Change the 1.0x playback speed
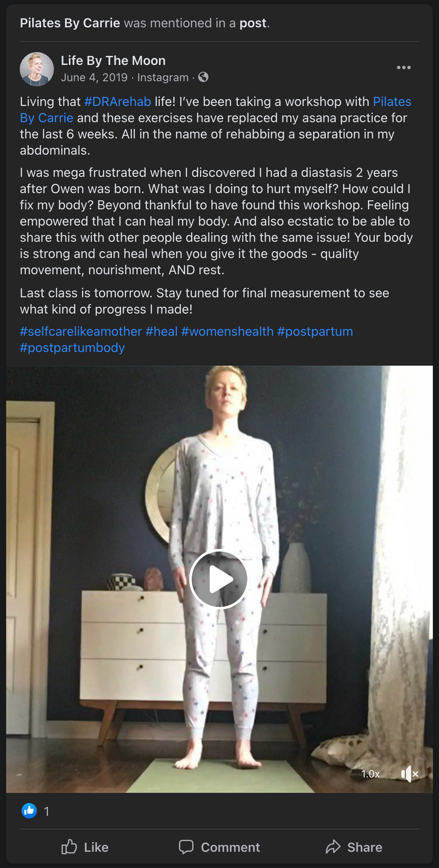The image size is (439, 868). tap(370, 773)
